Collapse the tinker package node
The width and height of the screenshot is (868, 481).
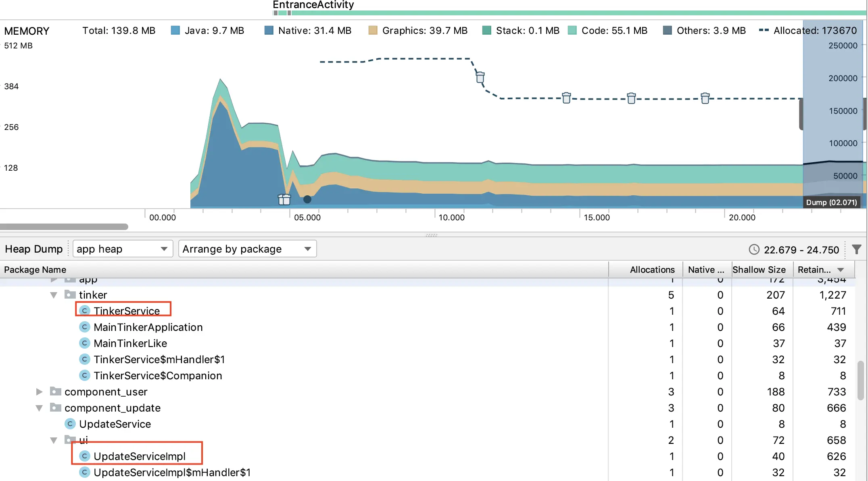coord(54,295)
